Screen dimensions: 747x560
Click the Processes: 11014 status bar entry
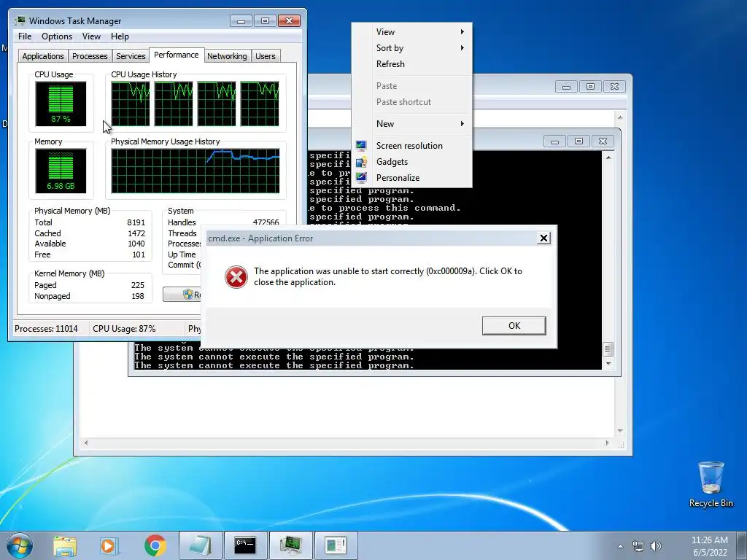click(x=46, y=329)
